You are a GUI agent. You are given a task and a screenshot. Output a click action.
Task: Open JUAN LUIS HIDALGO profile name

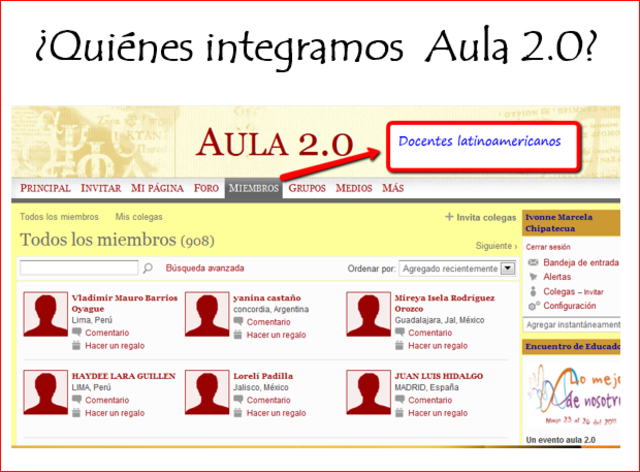tap(439, 376)
